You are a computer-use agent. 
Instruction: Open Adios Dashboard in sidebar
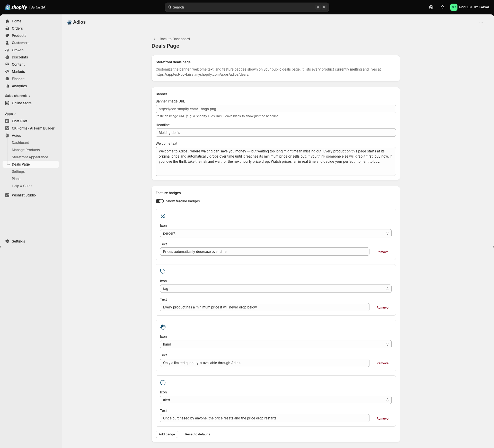pyautogui.click(x=20, y=143)
